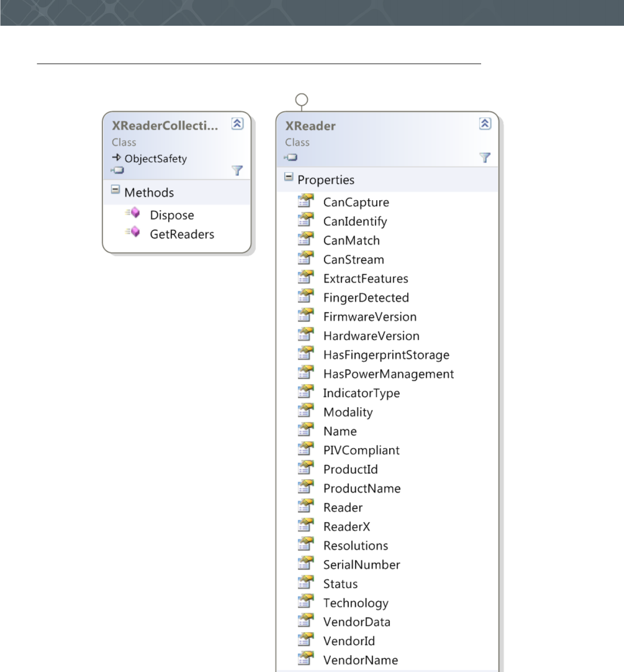This screenshot has height=672, width=624.
Task: Select the Dispose method name
Action: coord(172,215)
